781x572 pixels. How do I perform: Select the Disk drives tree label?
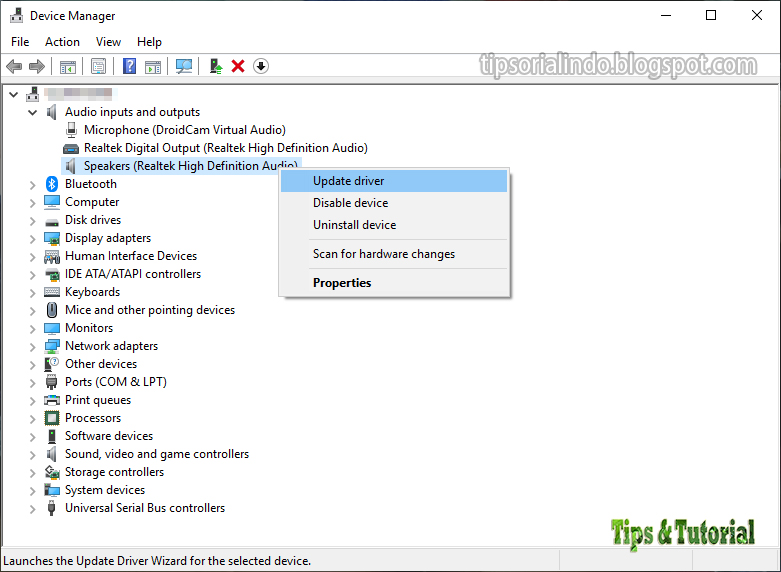pyautogui.click(x=93, y=220)
